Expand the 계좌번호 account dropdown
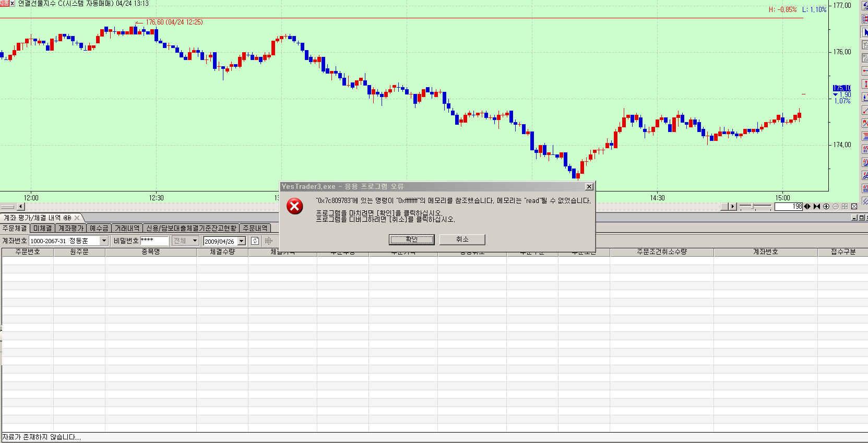The height and width of the screenshot is (443, 868). pos(104,241)
